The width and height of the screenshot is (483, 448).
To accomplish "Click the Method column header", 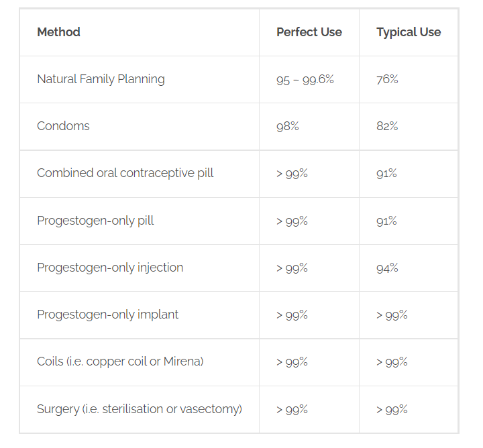I will (58, 32).
